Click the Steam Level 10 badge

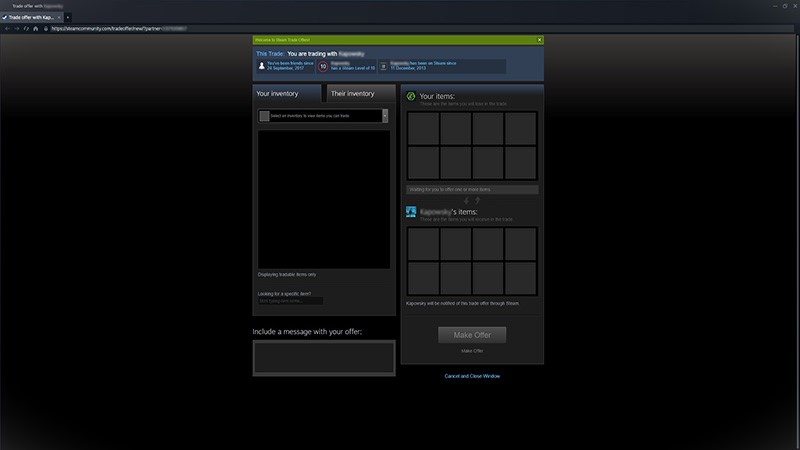pyautogui.click(x=323, y=66)
